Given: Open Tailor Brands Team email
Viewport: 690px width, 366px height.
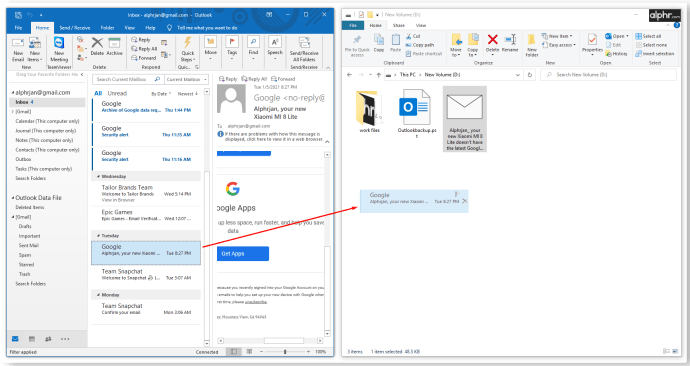Looking at the screenshot, I should click(146, 193).
